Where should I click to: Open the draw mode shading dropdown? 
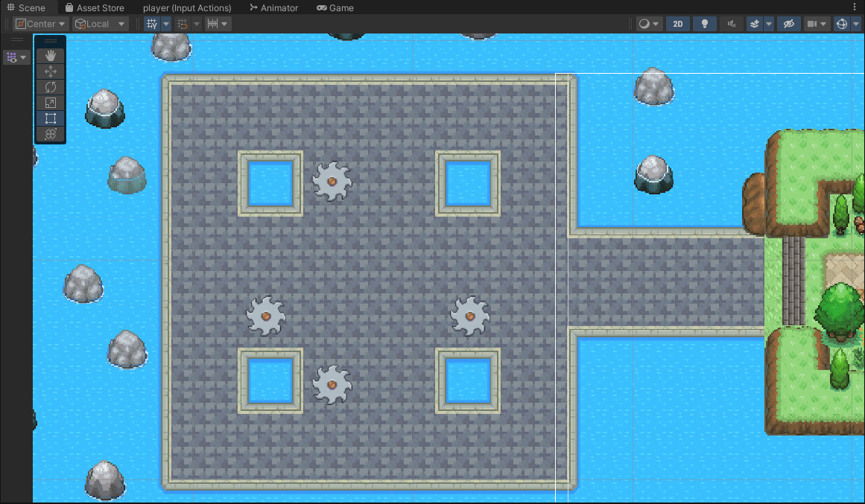[648, 24]
